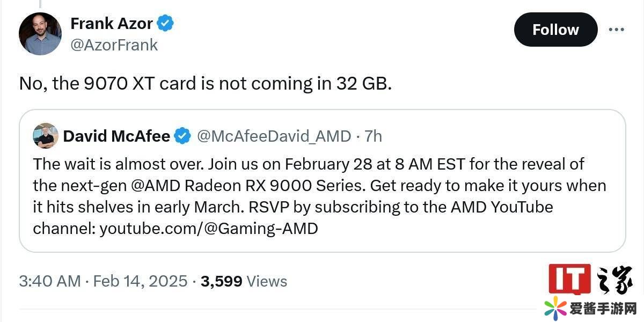Click the red IT logo watermark
The width and height of the screenshot is (644, 322).
[x=569, y=279]
